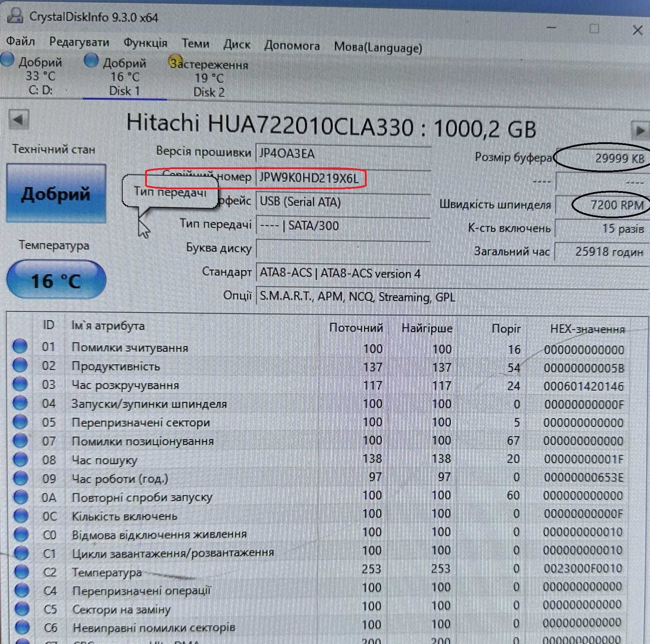Click status icon of attribute C1 Цикли завантаження/розвантаження

21,553
